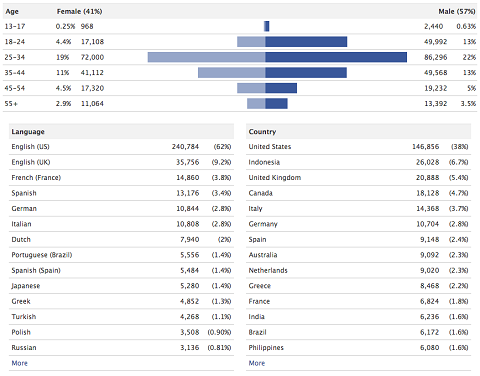Click the Age column header
The width and height of the screenshot is (480, 376).
12,11
